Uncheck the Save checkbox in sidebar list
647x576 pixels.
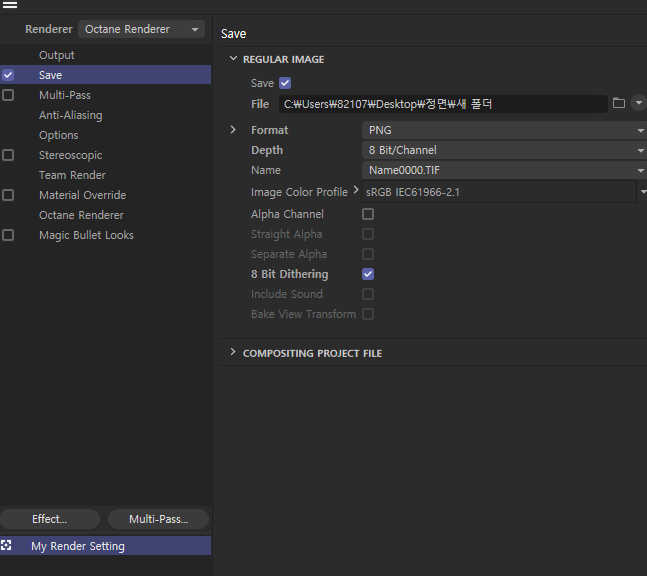pos(8,75)
